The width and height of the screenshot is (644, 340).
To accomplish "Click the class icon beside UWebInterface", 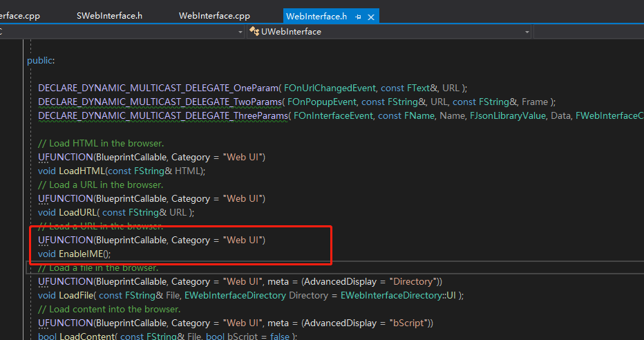I will tap(254, 32).
